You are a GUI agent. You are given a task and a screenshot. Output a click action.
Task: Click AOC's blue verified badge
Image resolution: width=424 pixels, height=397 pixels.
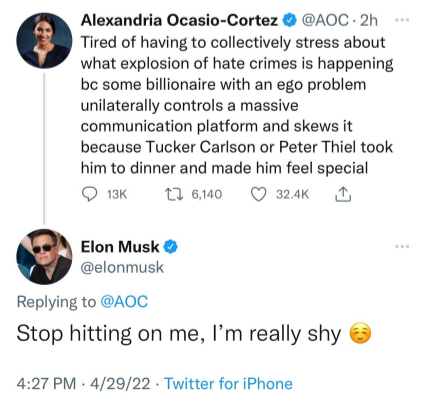click(x=290, y=21)
